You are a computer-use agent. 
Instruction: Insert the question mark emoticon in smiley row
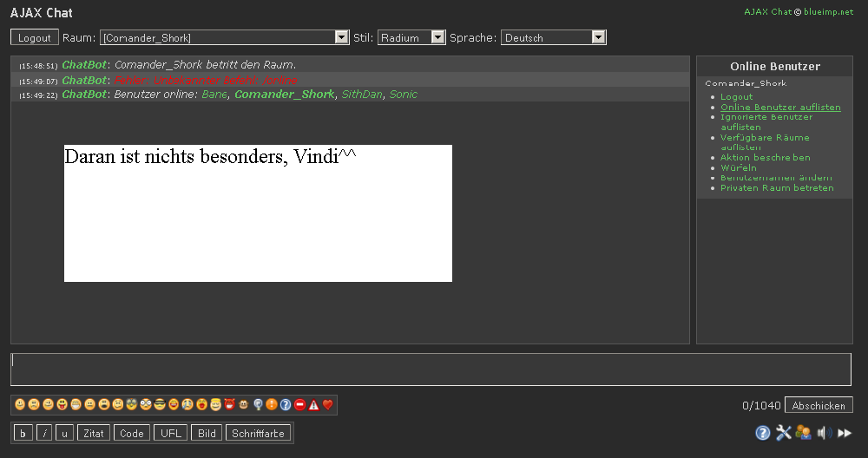click(x=286, y=405)
